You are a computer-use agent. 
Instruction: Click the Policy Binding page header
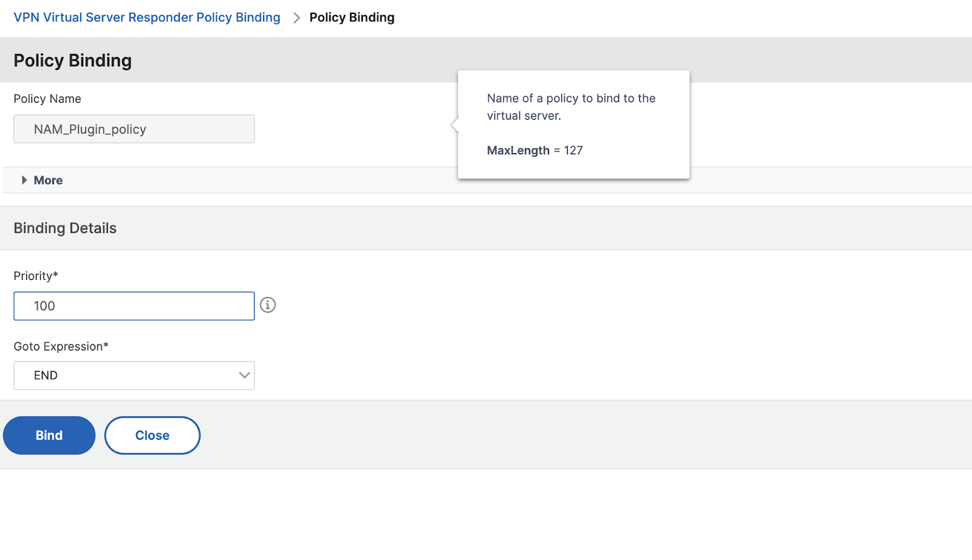72,60
